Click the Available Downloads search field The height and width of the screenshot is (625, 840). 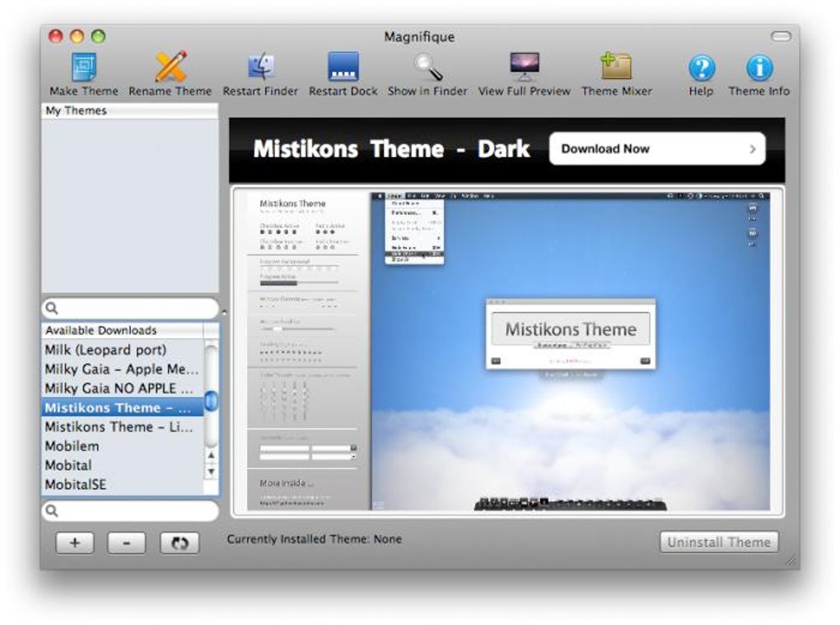(130, 511)
